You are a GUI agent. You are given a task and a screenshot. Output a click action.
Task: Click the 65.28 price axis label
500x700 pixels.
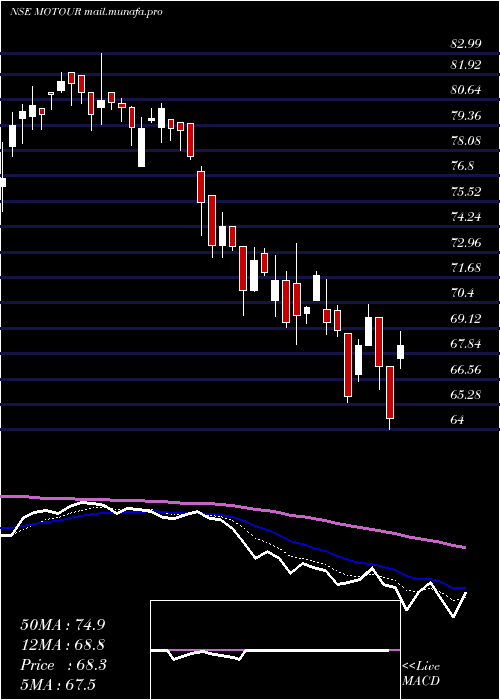466,395
